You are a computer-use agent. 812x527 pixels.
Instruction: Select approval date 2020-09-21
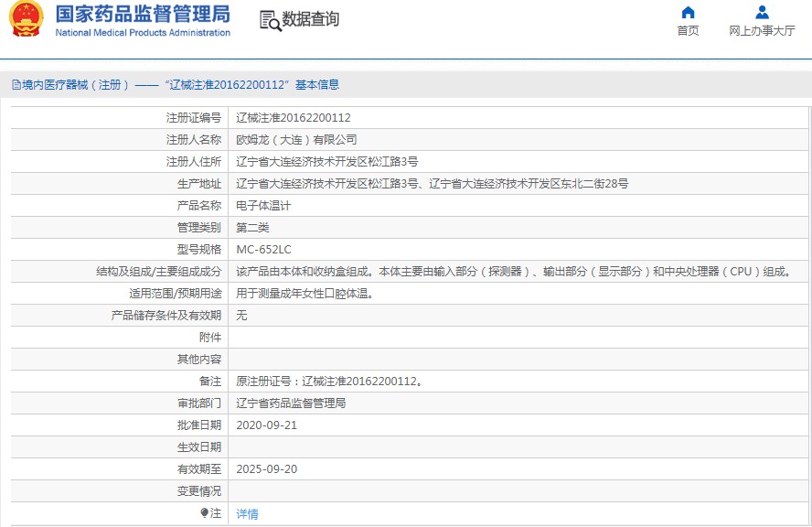click(x=267, y=425)
